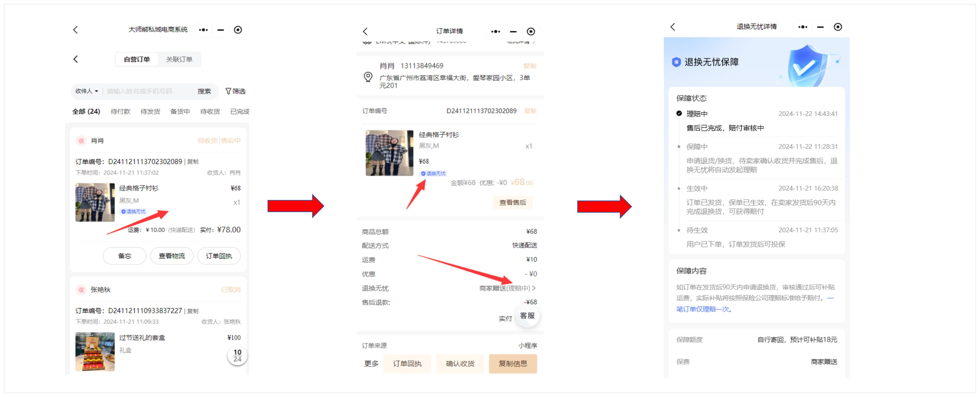The width and height of the screenshot is (980, 397).
Task: Click the location pin icon beside address
Action: [368, 77]
